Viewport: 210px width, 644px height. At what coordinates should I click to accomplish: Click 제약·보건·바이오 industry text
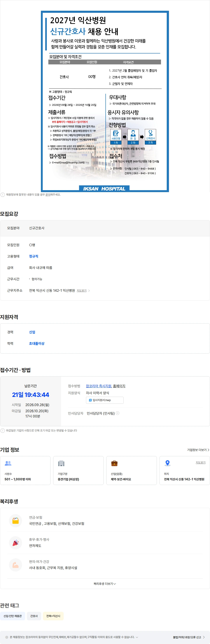(121, 479)
